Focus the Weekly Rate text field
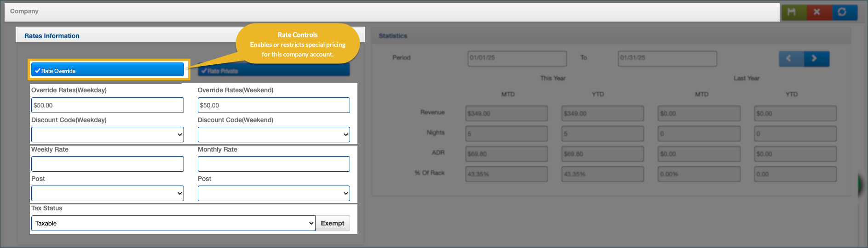 [x=107, y=164]
